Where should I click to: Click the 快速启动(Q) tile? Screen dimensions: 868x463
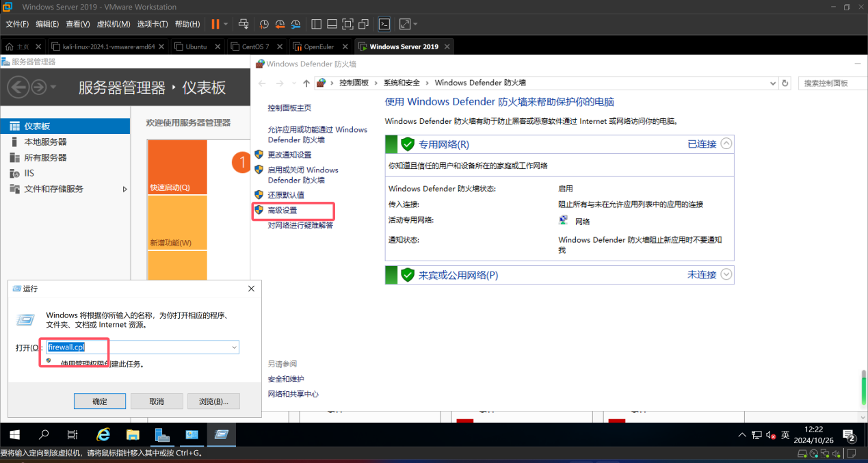(177, 167)
